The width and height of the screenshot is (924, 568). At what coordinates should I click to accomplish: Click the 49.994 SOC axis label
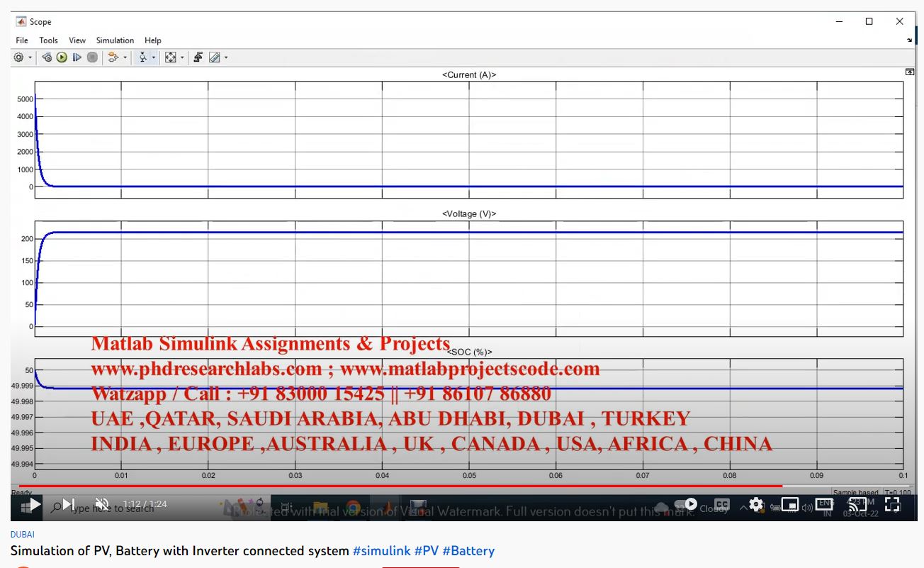click(22, 464)
